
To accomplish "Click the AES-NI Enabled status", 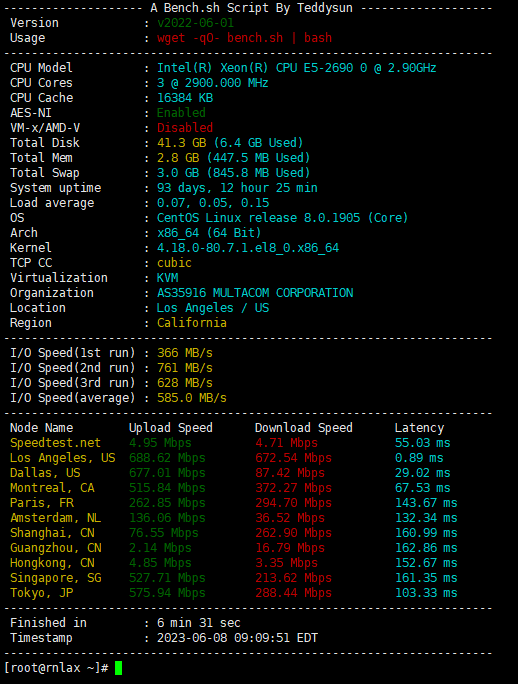I will coord(181,113).
